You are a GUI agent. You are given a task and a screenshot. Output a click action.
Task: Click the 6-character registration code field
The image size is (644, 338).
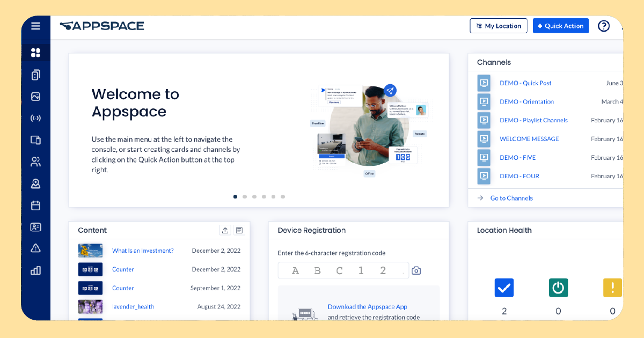pos(343,270)
